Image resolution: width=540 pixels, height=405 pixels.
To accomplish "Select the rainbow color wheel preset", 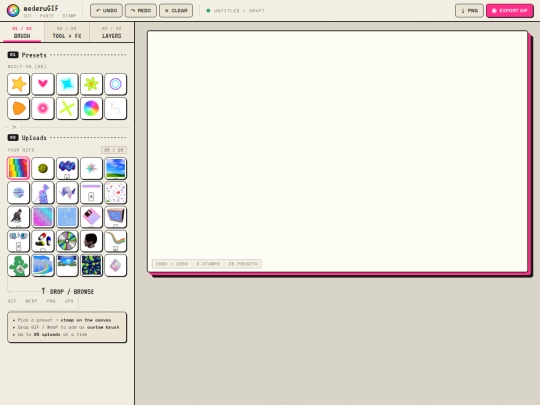I will [x=91, y=108].
